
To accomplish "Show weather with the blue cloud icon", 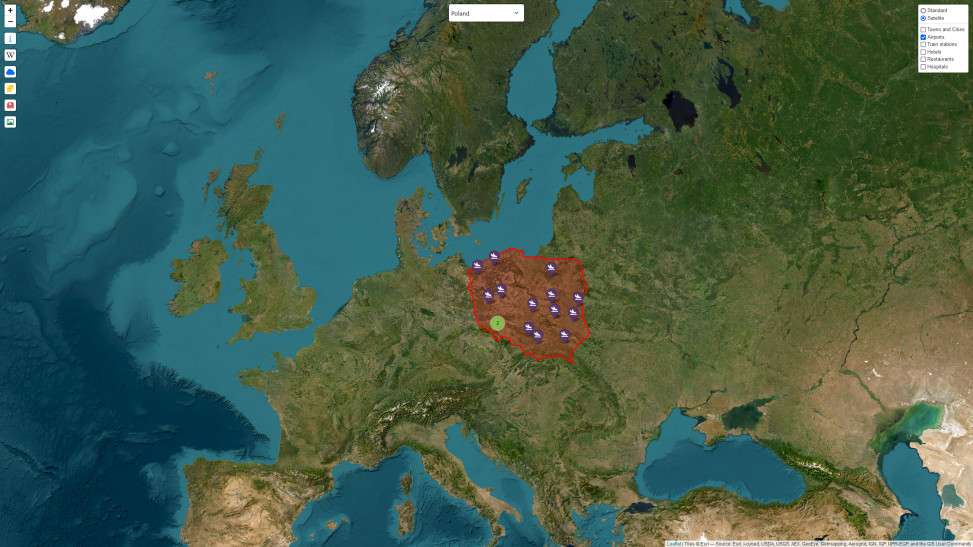I will 10,72.
